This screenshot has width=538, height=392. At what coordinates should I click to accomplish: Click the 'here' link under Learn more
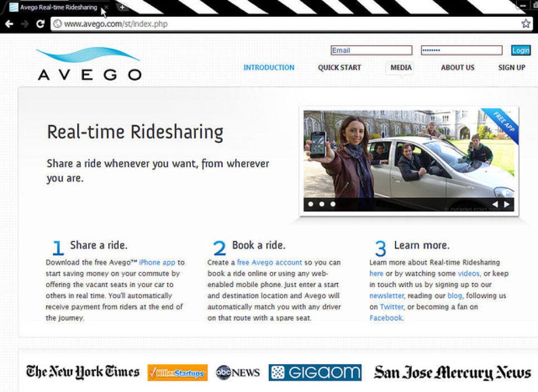click(376, 273)
